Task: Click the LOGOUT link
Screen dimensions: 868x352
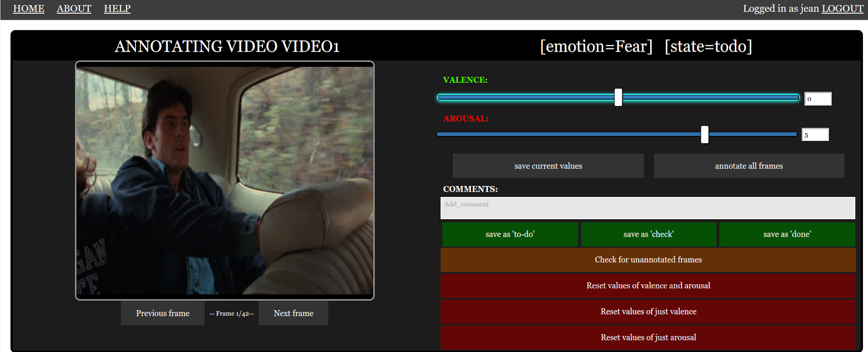Action: point(842,9)
